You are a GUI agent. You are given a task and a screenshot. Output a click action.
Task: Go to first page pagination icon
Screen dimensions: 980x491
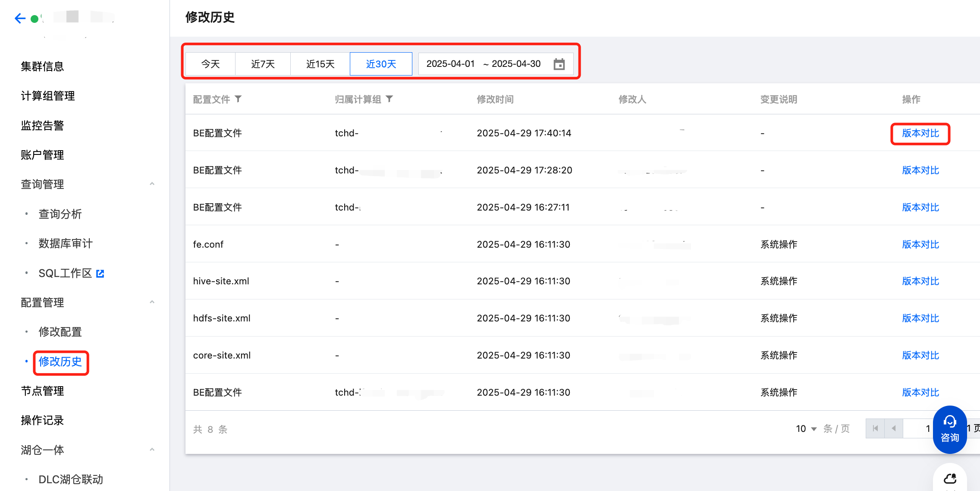[x=875, y=428]
